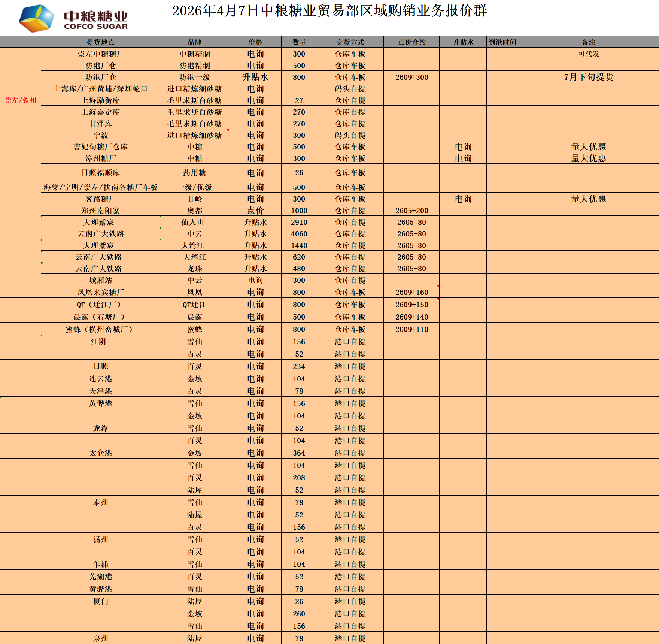Select the 甘泽库 location cell
Screen dimensions: 659x644
(x=100, y=123)
